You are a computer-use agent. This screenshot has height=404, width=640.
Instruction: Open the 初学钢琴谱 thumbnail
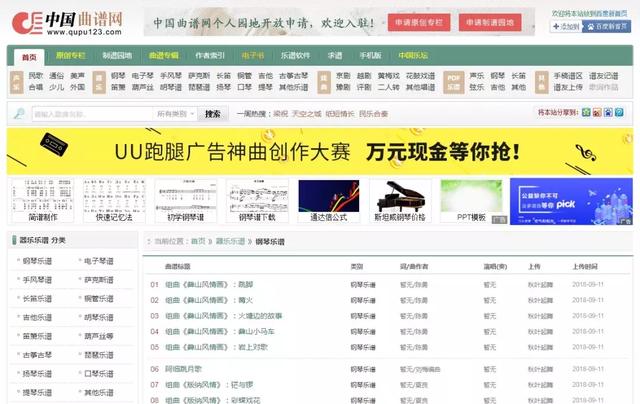coord(186,201)
